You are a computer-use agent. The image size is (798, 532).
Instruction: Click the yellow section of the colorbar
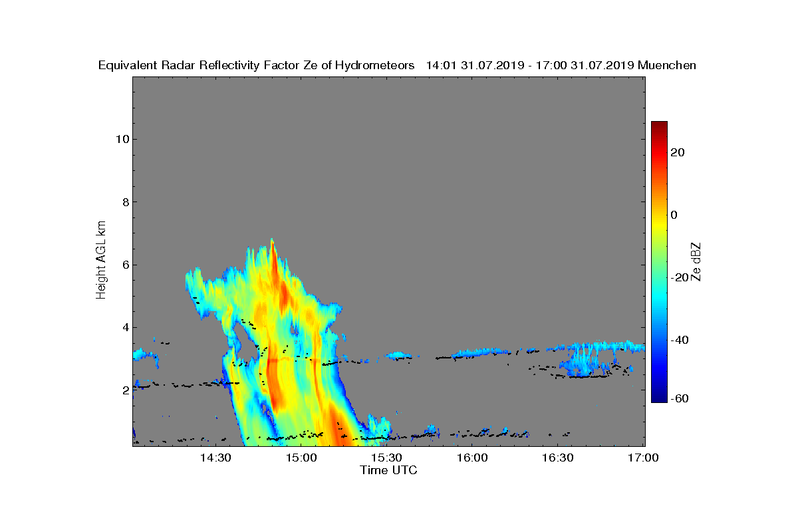(x=659, y=226)
